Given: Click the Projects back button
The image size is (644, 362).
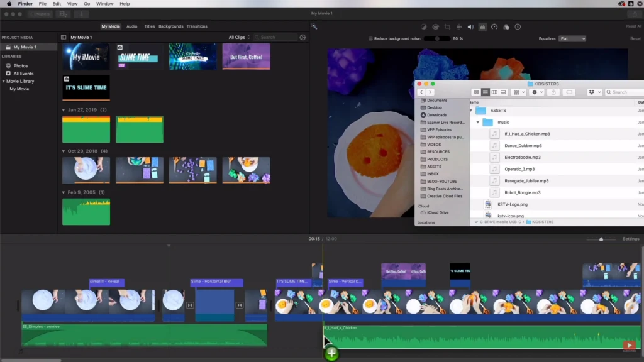Looking at the screenshot, I should click(x=40, y=14).
